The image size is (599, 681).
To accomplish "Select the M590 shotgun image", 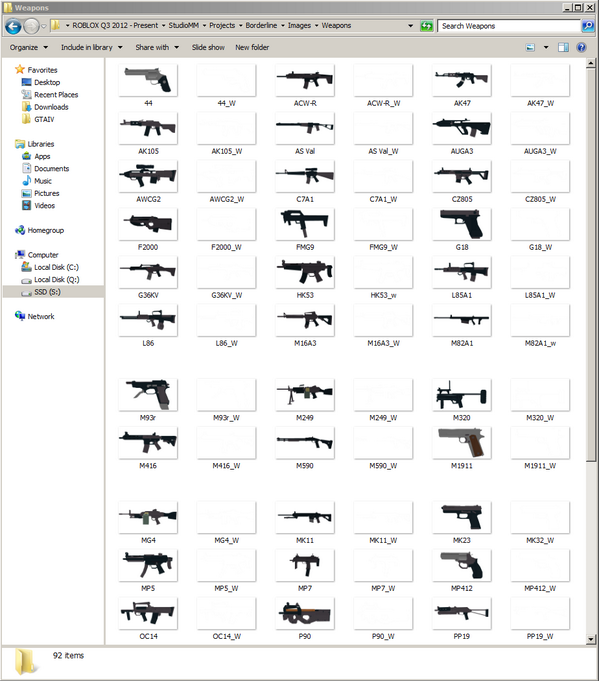I will point(305,443).
